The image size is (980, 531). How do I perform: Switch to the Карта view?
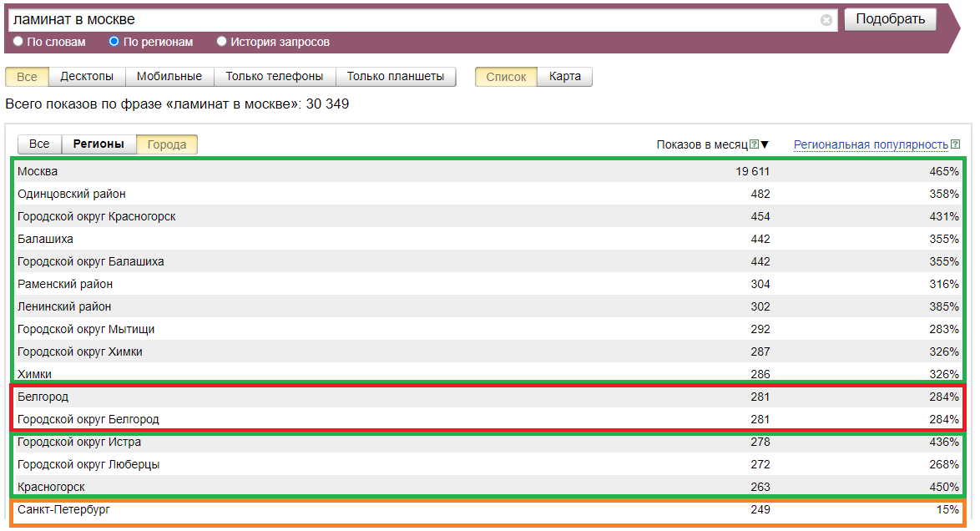[565, 77]
